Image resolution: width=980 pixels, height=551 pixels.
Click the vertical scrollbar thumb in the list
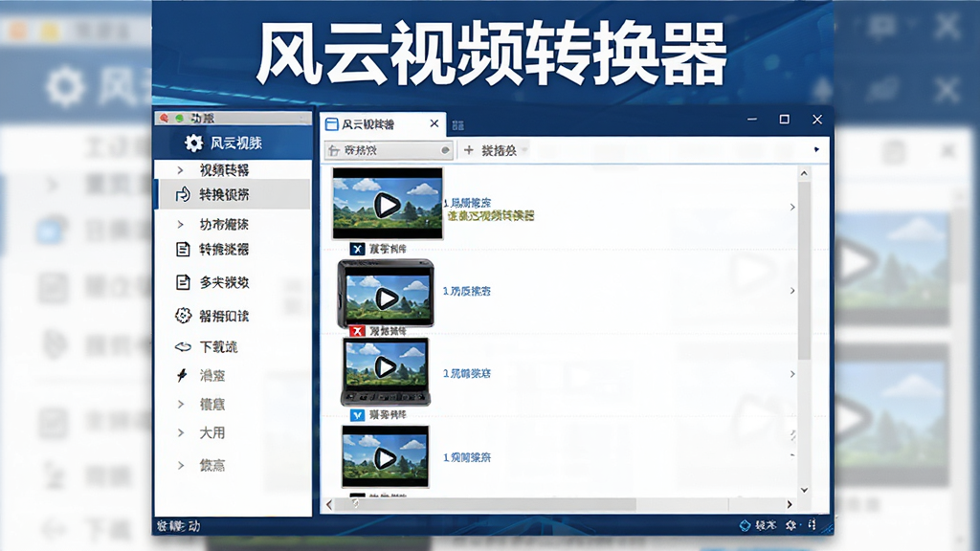pos(804,270)
